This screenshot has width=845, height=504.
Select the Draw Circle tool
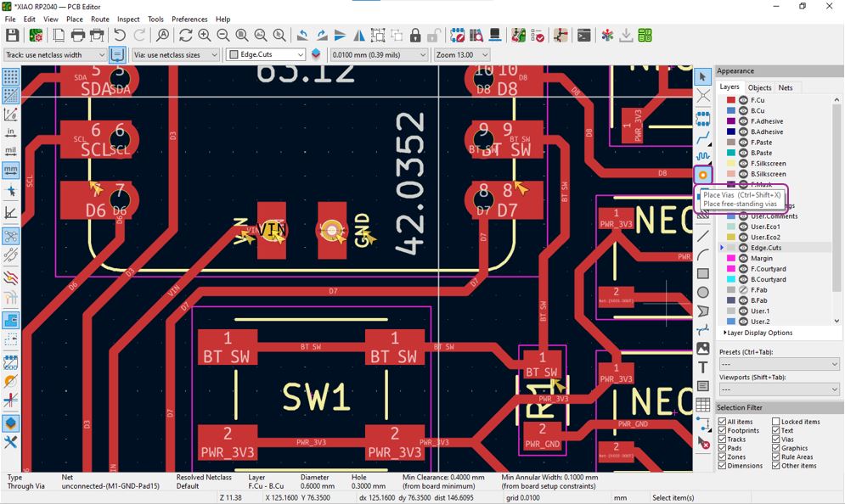(x=702, y=293)
